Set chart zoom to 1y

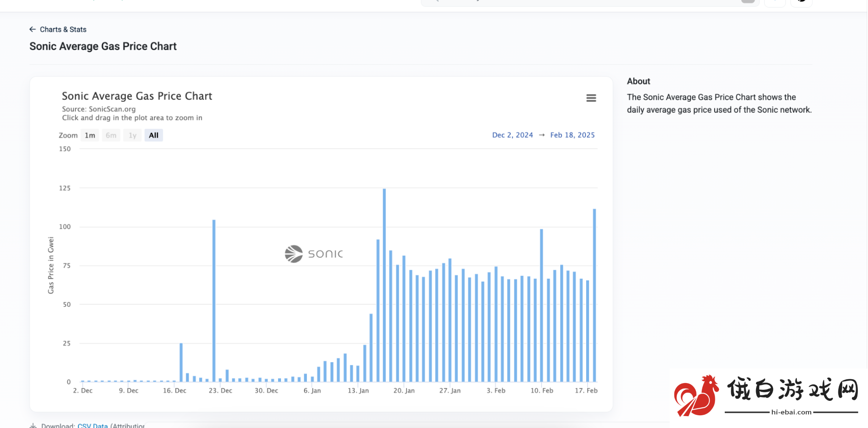tap(133, 135)
